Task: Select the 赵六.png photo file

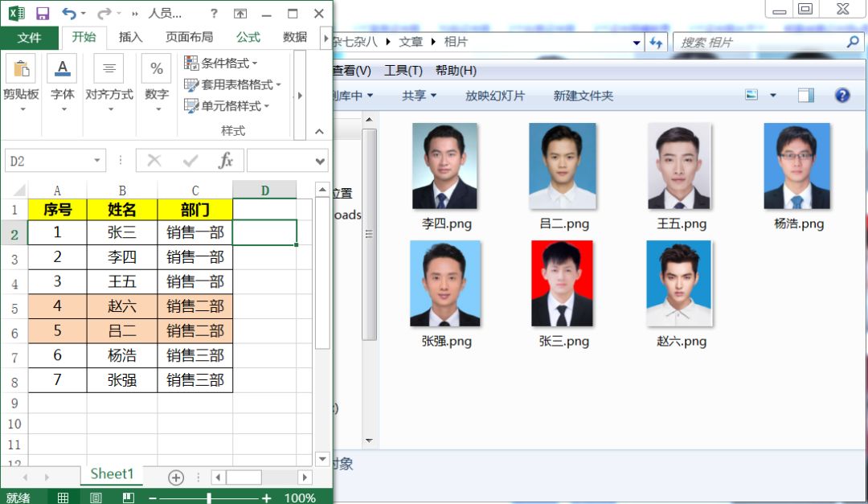Action: 679,284
